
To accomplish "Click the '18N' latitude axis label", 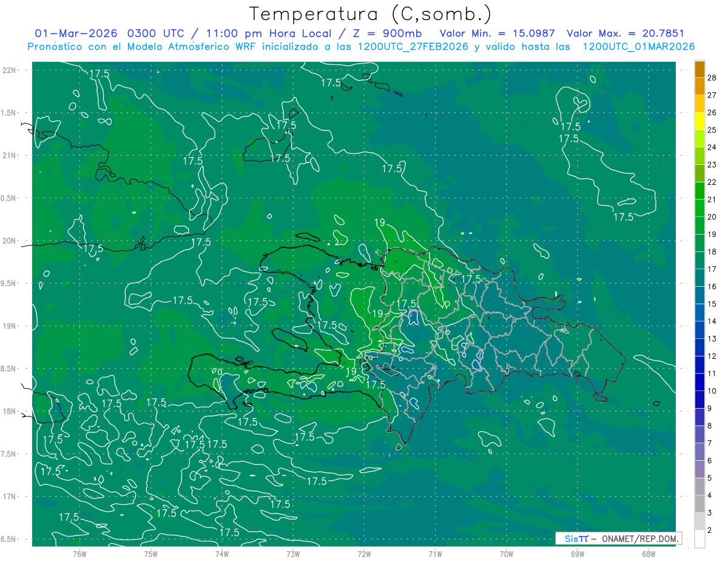I will point(10,411).
